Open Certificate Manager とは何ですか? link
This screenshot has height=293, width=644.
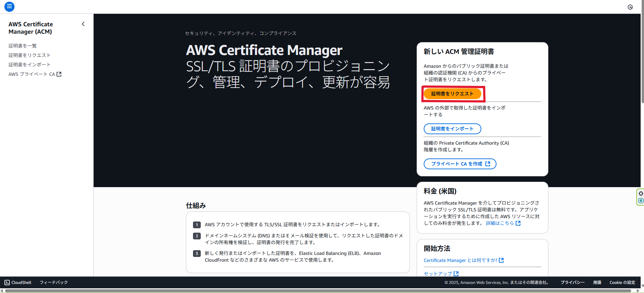(464, 260)
